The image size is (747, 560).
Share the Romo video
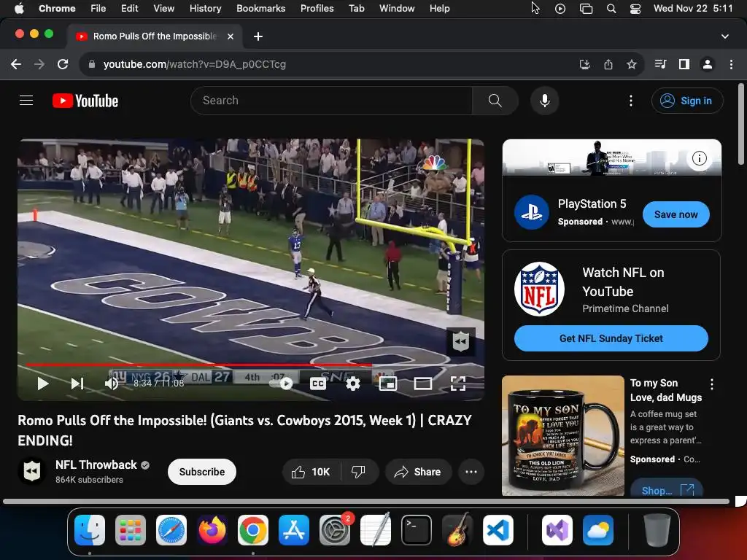pyautogui.click(x=418, y=472)
